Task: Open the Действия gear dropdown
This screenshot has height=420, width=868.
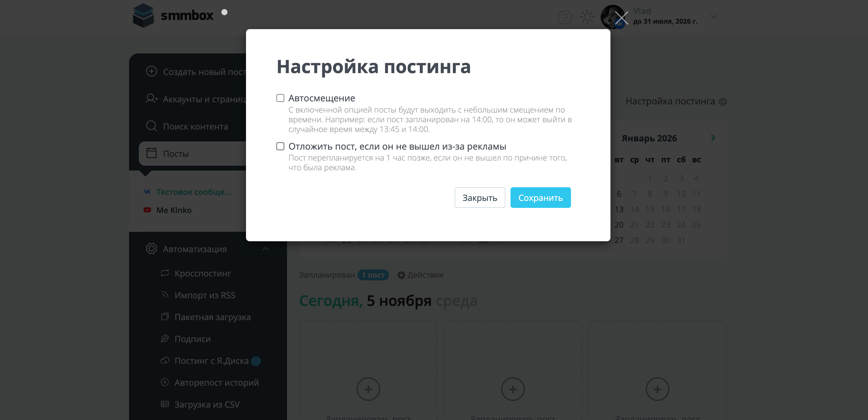Action: click(x=420, y=275)
